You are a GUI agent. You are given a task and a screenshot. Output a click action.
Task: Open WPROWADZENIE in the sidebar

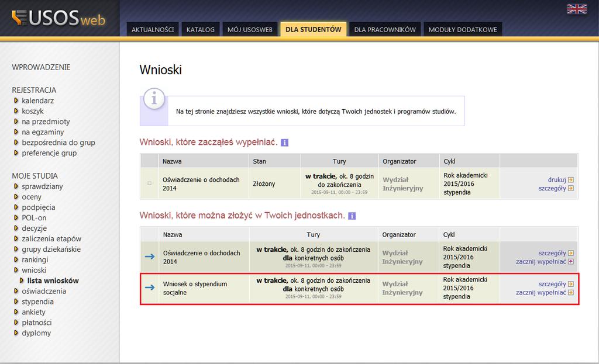(x=41, y=67)
